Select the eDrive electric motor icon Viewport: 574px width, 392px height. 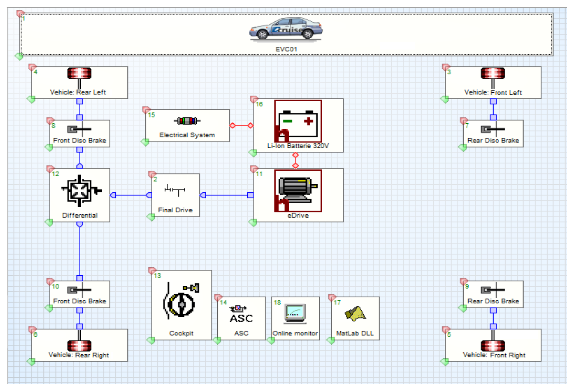click(x=298, y=190)
